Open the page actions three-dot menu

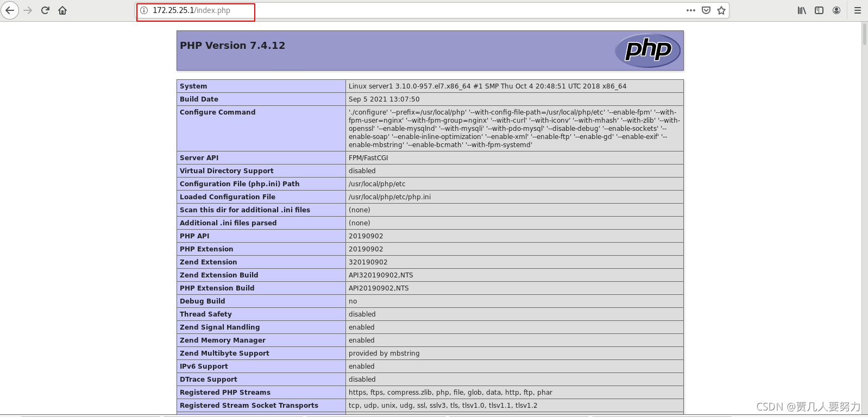[x=691, y=10]
